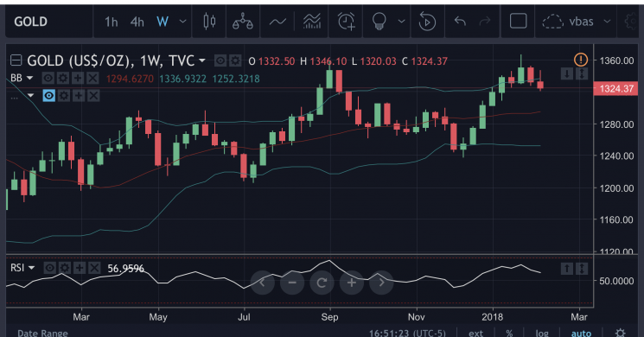Viewport: 644px width, 337px height.
Task: Toggle the auto scale
Action: 581,333
